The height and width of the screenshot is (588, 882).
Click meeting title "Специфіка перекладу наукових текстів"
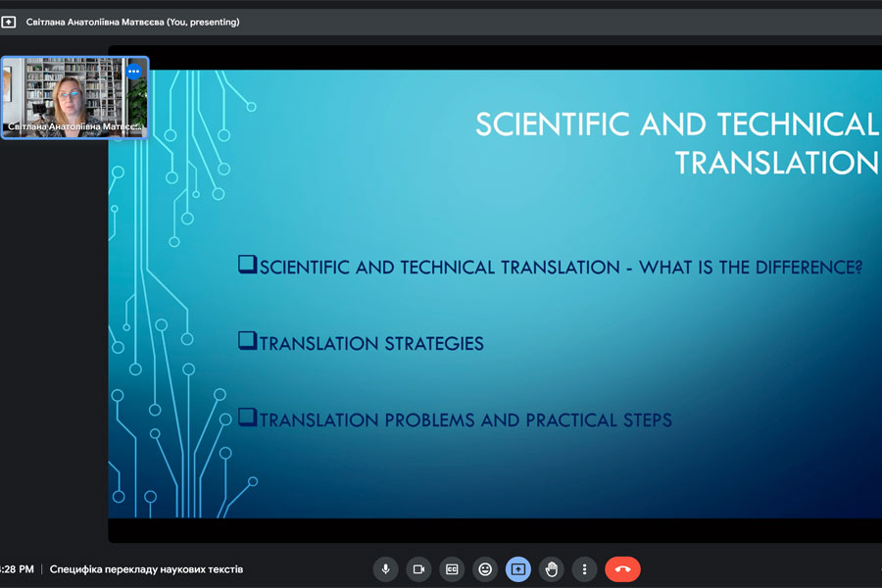(146, 569)
